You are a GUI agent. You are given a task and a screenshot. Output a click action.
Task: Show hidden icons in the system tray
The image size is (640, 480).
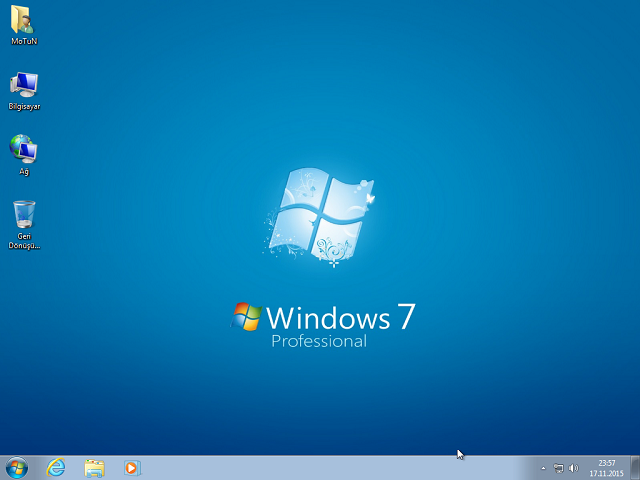click(x=543, y=468)
